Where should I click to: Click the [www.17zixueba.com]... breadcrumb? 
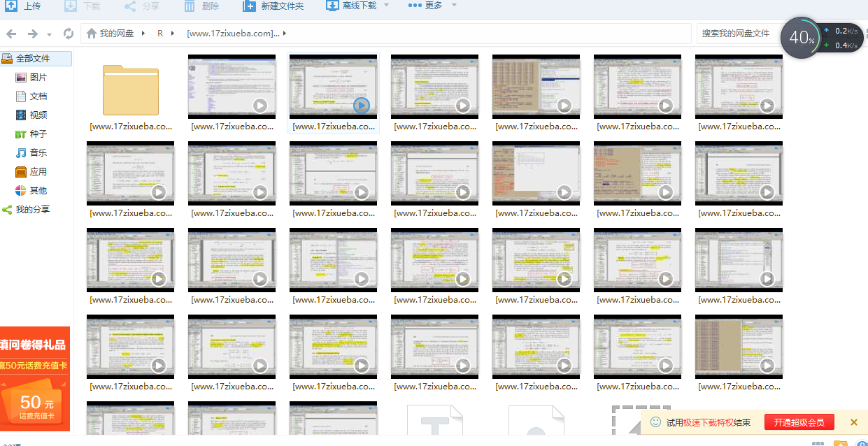[233, 34]
